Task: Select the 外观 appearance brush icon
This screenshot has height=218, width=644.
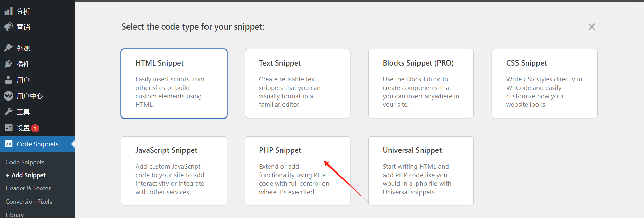Action: (9, 48)
